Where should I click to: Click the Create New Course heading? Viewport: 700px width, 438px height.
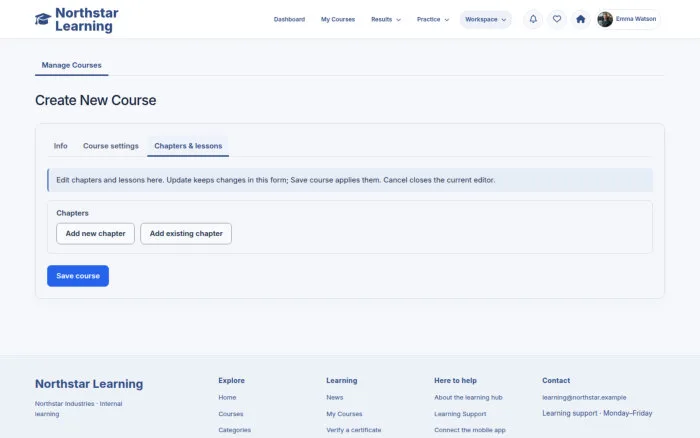pyautogui.click(x=96, y=100)
